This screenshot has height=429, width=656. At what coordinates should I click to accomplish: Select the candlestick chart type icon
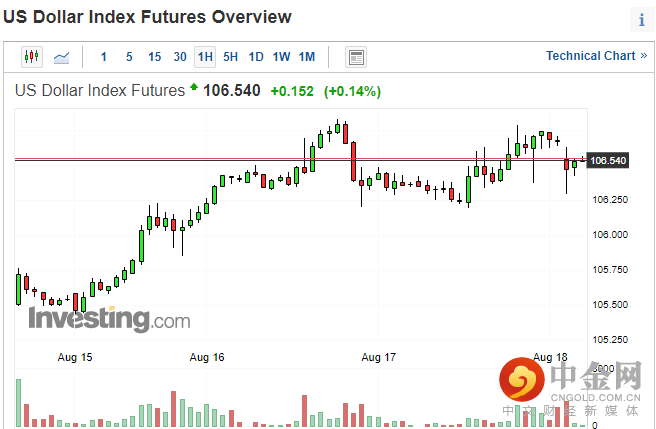click(x=32, y=57)
